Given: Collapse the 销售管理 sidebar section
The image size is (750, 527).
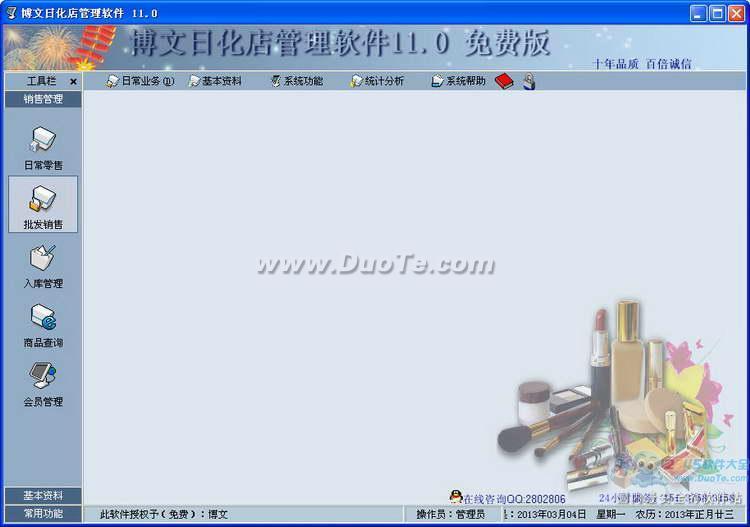Looking at the screenshot, I should 42,99.
